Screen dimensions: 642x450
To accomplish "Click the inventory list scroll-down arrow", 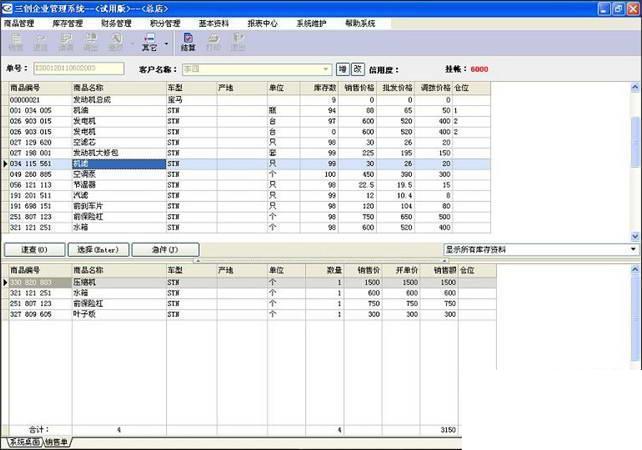I will pos(635,236).
